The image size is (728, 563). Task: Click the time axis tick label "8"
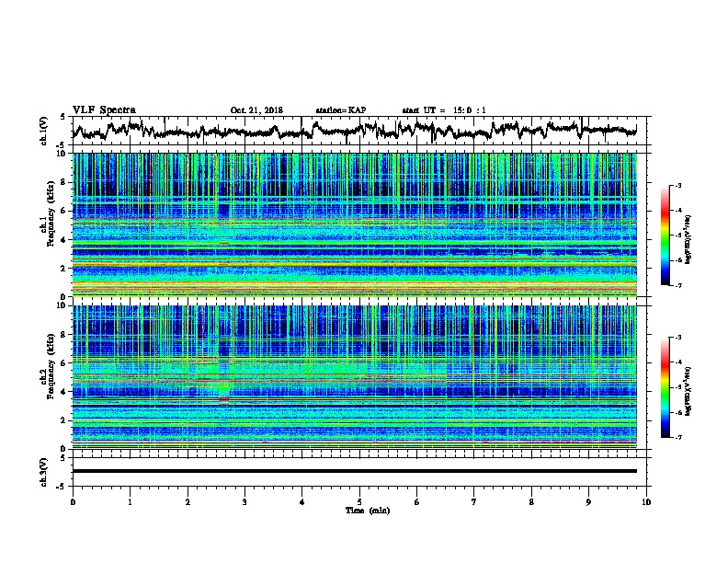point(531,502)
